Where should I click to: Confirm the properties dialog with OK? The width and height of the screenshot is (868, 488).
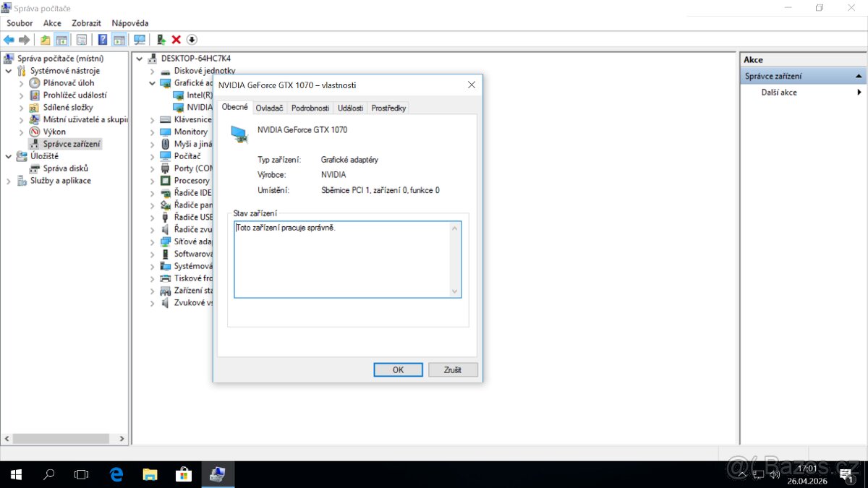pyautogui.click(x=398, y=369)
